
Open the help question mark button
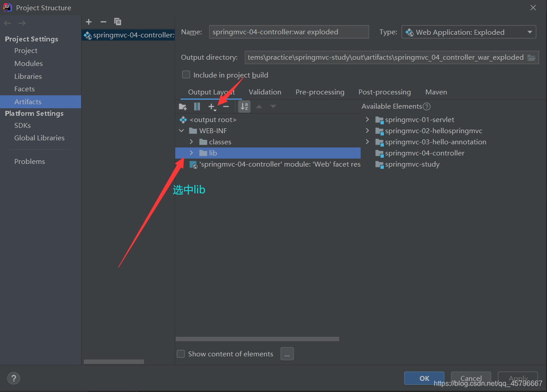pos(13,378)
